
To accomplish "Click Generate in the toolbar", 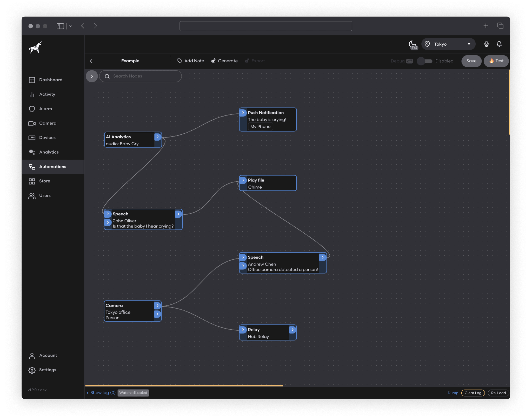I will (224, 61).
